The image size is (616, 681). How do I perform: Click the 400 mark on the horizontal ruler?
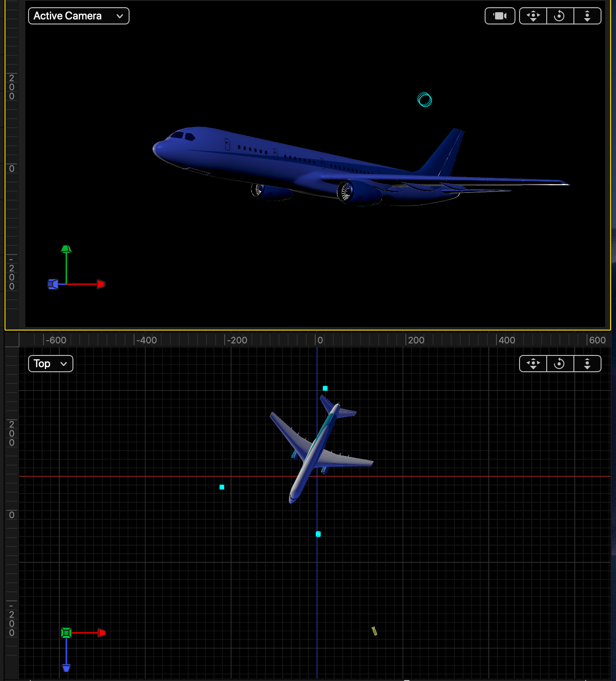507,340
